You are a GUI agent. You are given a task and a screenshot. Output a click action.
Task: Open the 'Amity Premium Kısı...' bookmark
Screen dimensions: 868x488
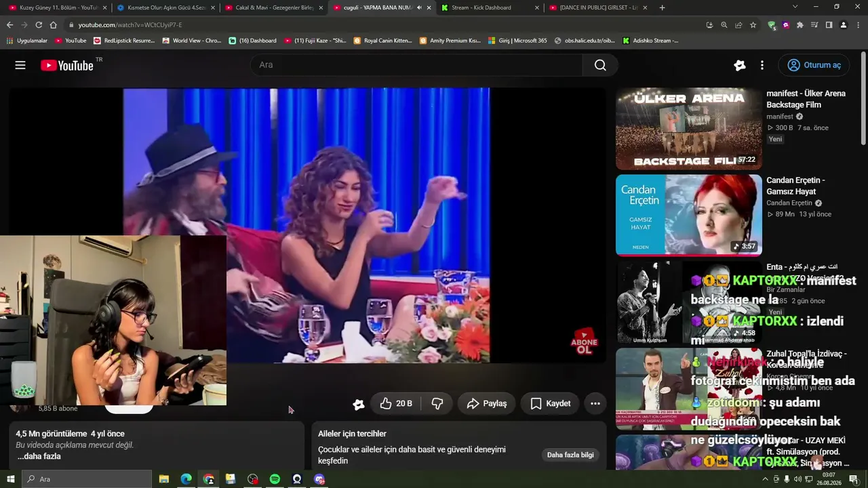[450, 41]
